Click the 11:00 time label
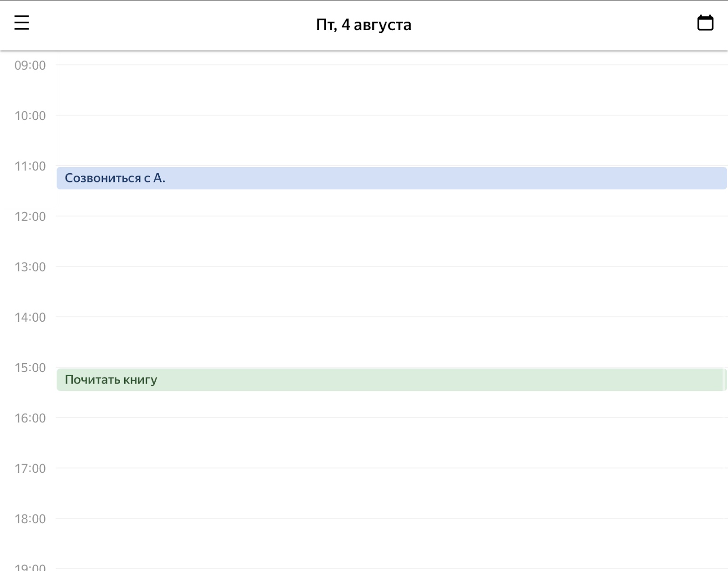This screenshot has height=571, width=728. (x=30, y=167)
